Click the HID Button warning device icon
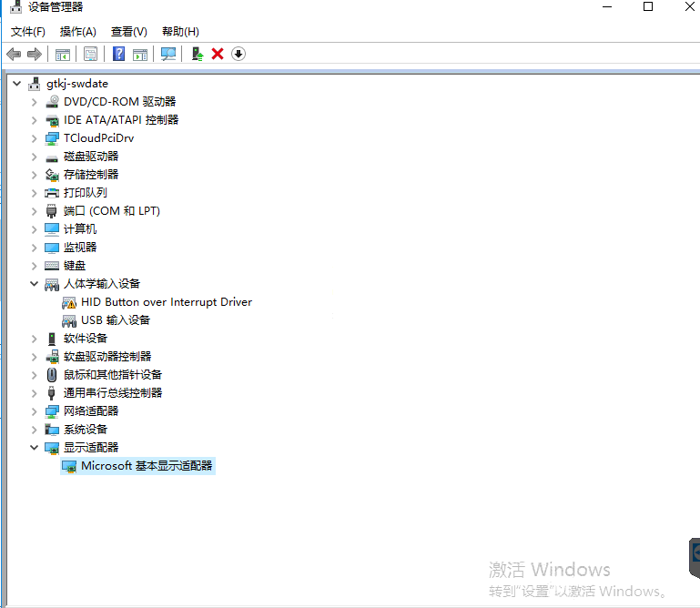 69,303
